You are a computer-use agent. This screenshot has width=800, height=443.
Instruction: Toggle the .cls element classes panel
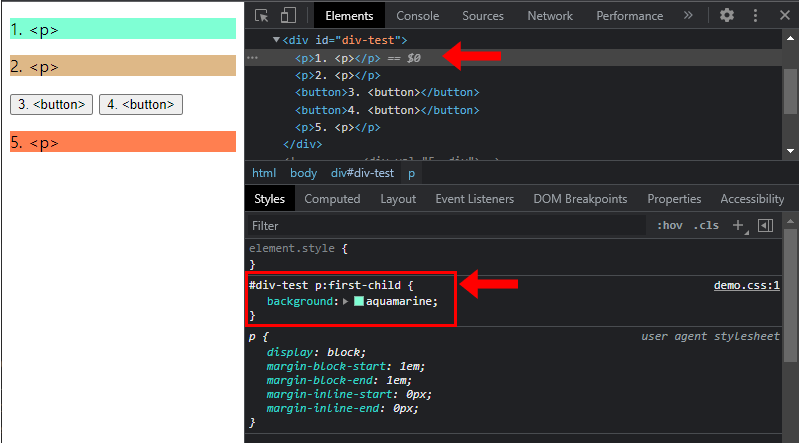click(x=706, y=225)
